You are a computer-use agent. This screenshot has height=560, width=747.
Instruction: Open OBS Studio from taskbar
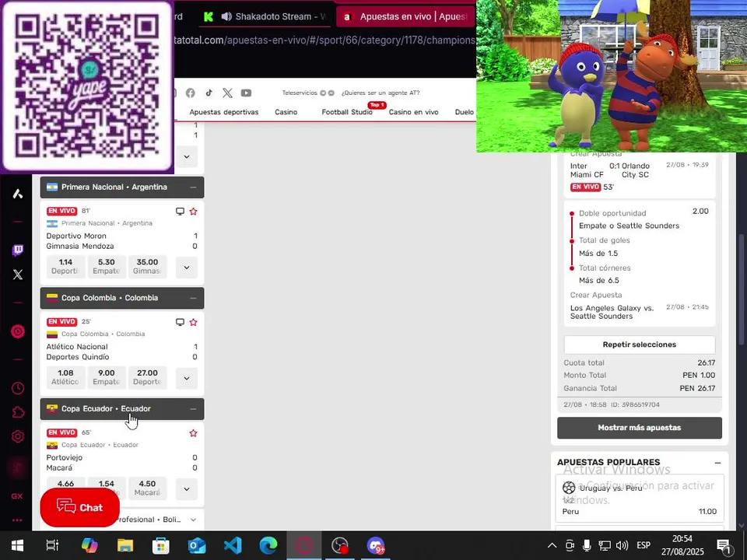pos(340,546)
